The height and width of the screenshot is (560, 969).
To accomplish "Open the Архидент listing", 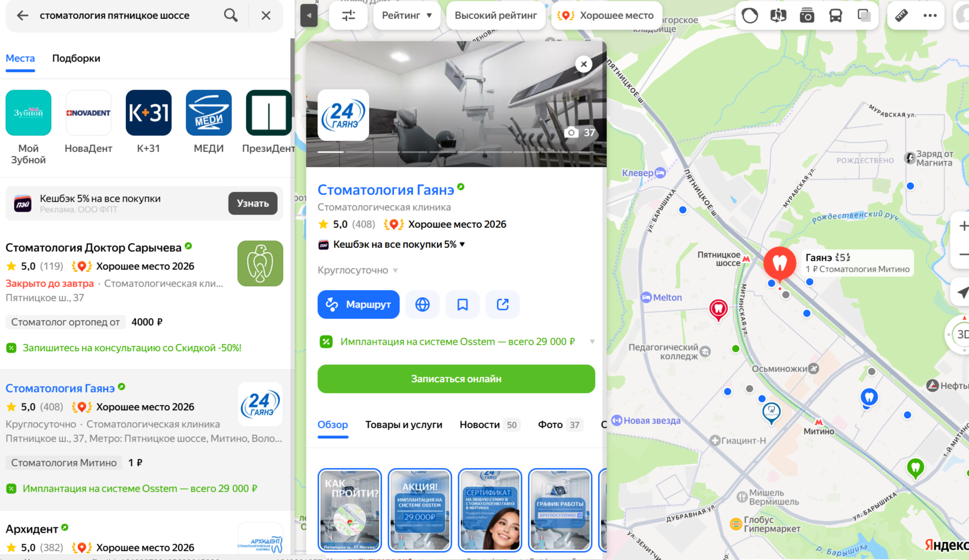I will (x=31, y=529).
